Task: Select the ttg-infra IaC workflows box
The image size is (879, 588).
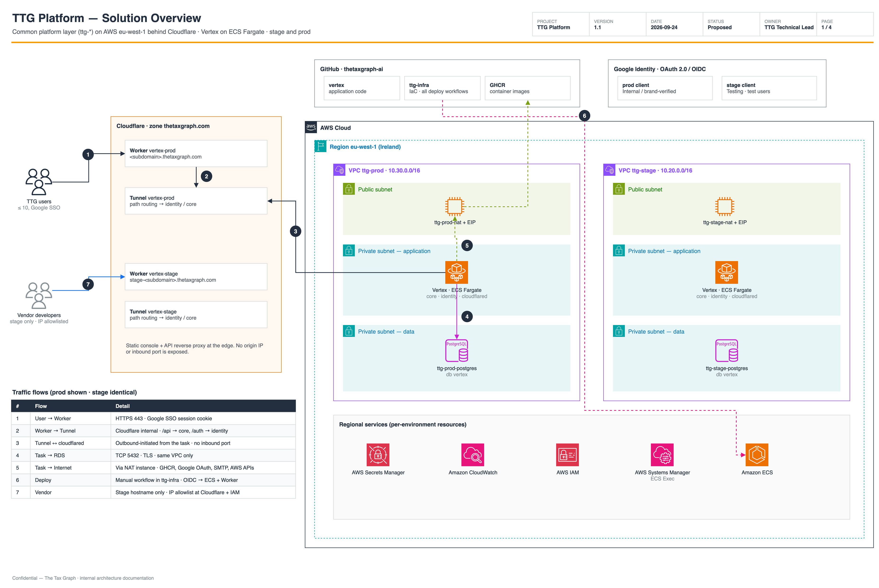Action: coord(442,88)
